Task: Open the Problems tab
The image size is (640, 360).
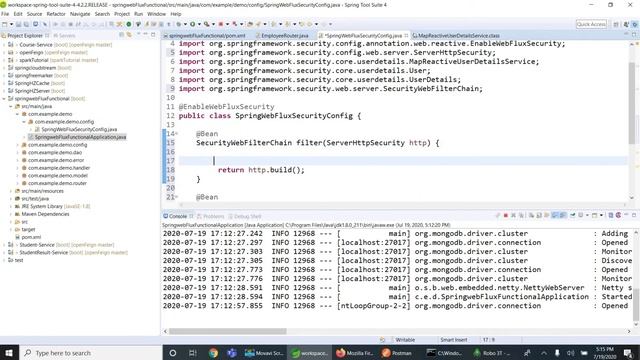Action: tap(211, 216)
